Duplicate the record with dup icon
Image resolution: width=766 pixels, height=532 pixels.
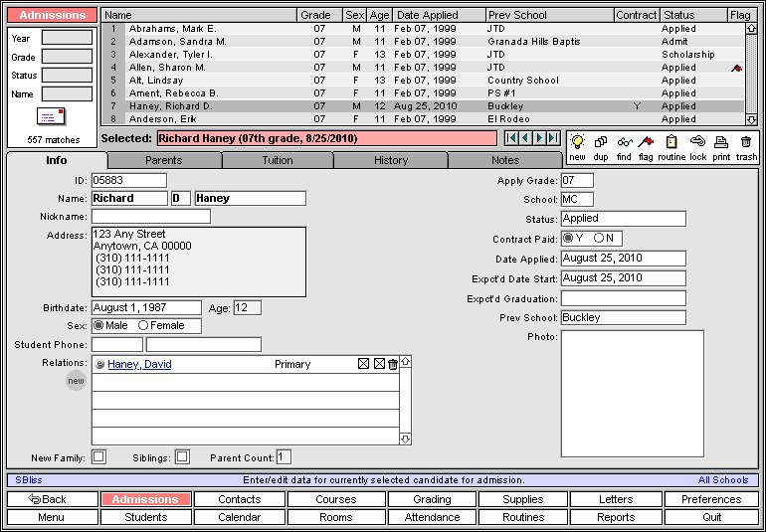(601, 142)
